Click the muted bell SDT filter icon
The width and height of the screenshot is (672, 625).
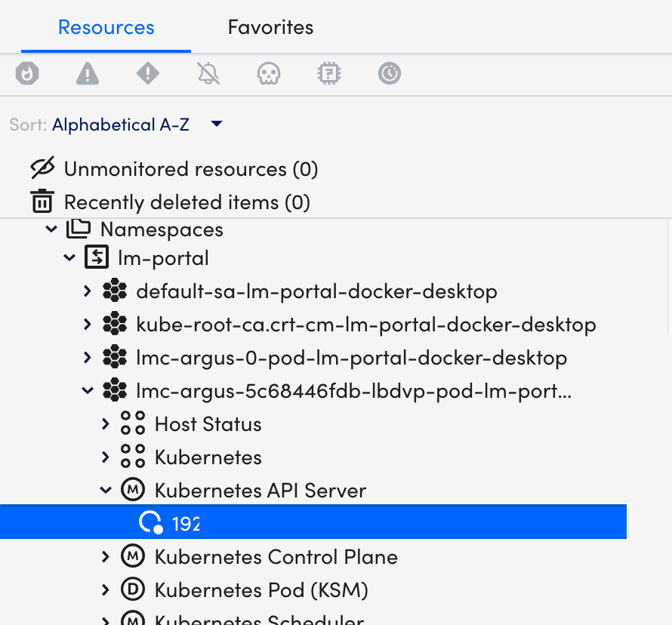[x=208, y=73]
